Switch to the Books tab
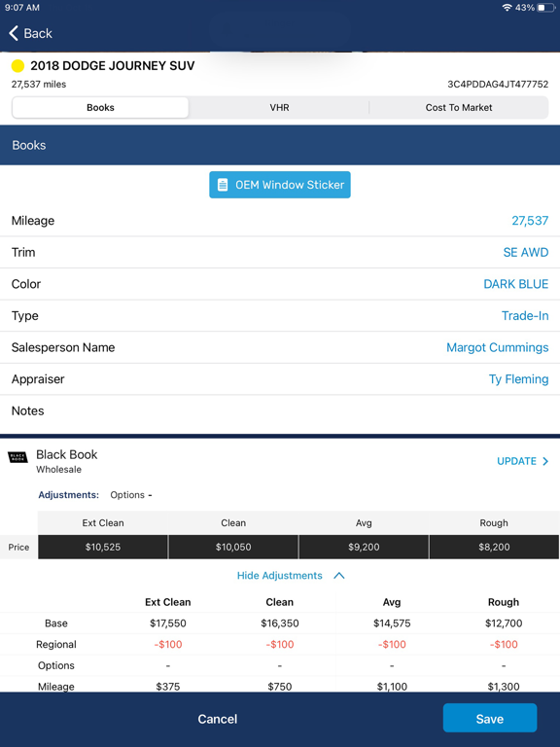 click(100, 108)
